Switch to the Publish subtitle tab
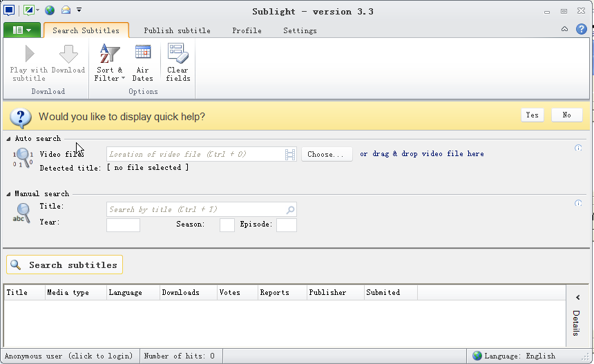 click(x=177, y=30)
